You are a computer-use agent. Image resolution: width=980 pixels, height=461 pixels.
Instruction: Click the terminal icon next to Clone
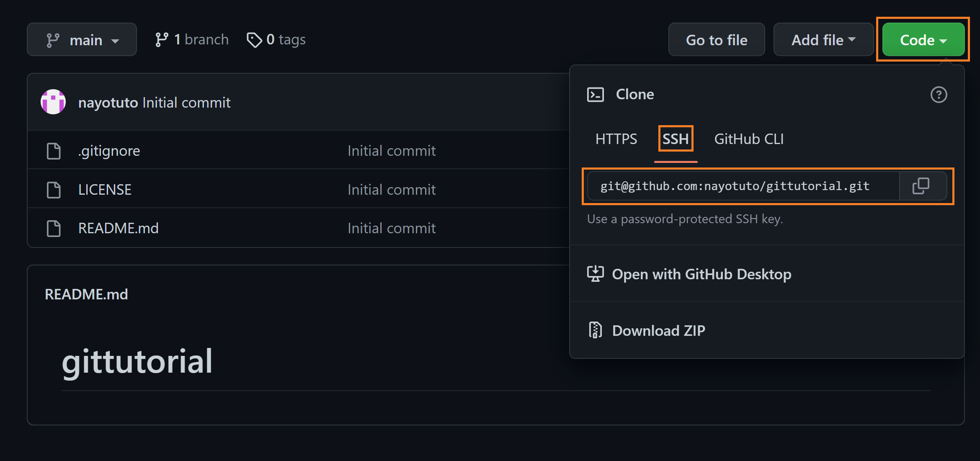tap(595, 95)
